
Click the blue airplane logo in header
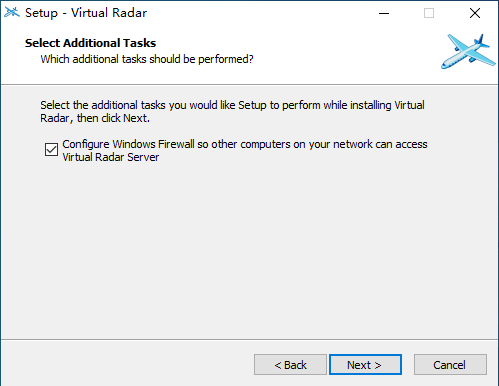point(468,51)
